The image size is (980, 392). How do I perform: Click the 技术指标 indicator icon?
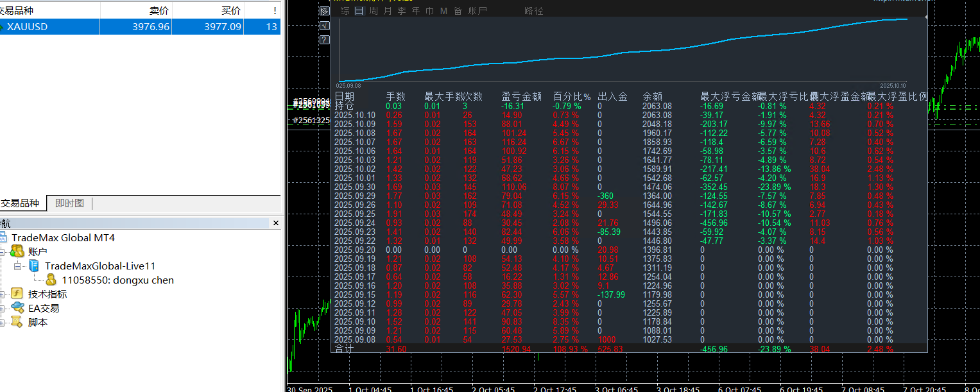coord(17,294)
